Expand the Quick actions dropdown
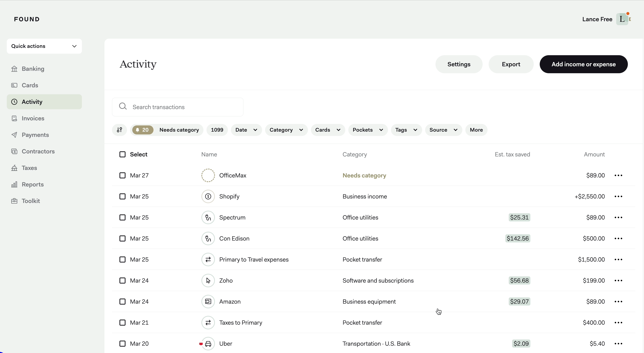Viewport: 644px width, 353px height. click(x=44, y=46)
